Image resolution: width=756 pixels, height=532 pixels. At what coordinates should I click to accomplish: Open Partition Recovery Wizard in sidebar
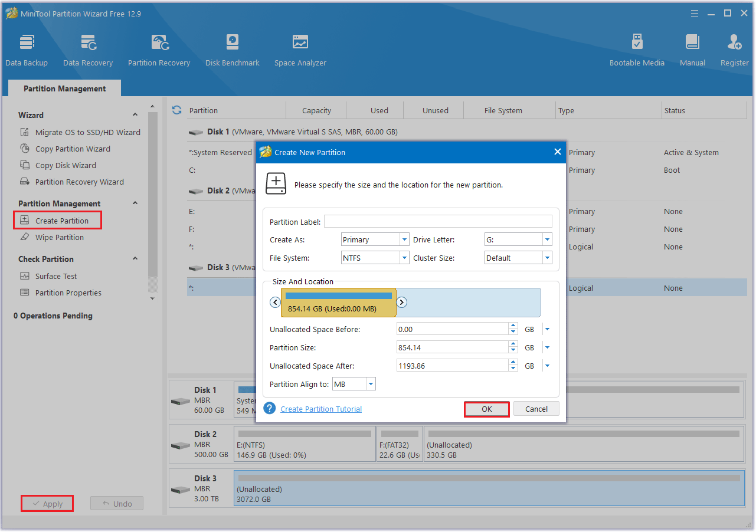[72, 182]
